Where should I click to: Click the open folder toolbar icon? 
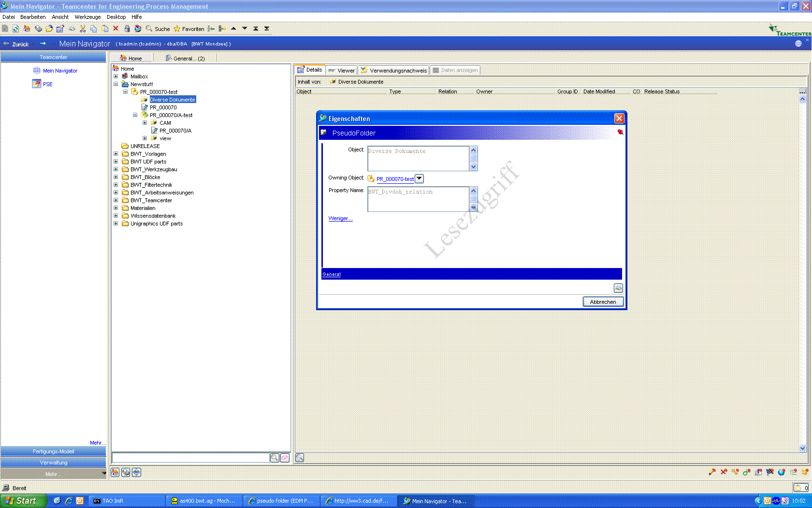49,29
